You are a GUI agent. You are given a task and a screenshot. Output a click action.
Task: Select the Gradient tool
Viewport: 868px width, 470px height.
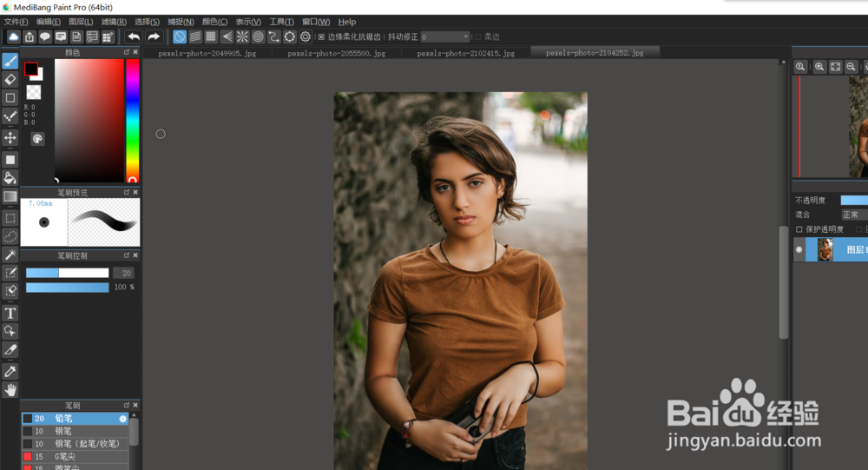(x=10, y=196)
